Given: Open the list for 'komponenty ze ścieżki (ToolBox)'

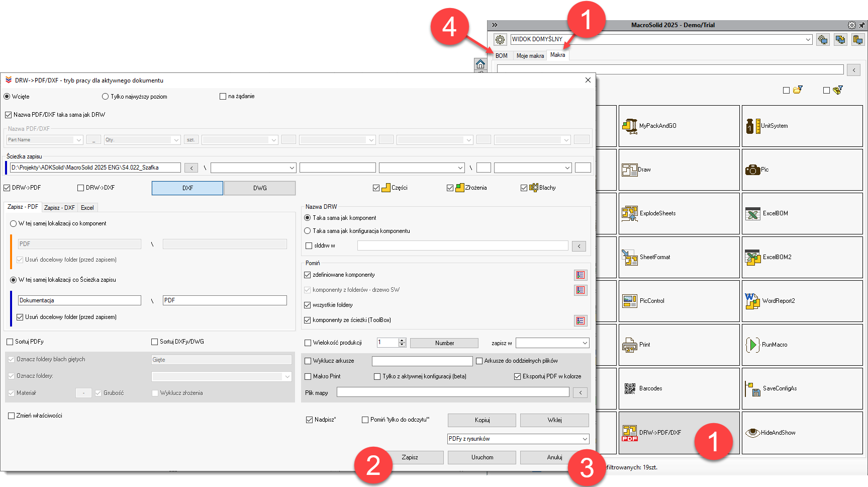Looking at the screenshot, I should pos(581,320).
